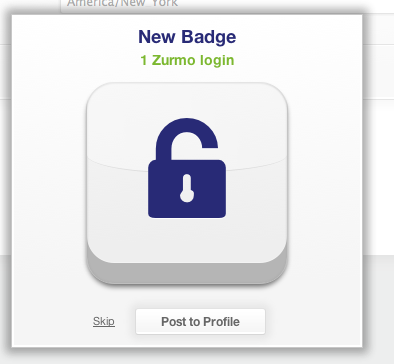The width and height of the screenshot is (394, 364).
Task: Click the blank dialog area beside Skip
Action: (50, 321)
